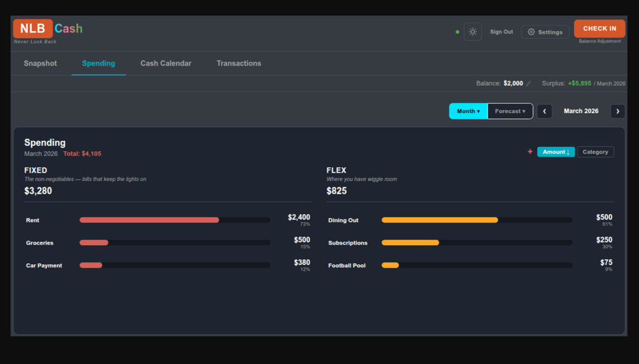Click the Football Pool spending bar
Viewport: 639px width, 364px height.
(x=477, y=265)
